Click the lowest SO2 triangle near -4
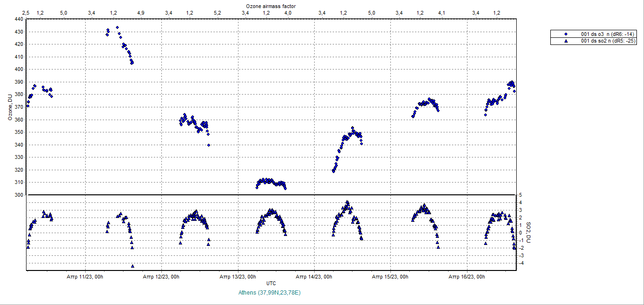The width and height of the screenshot is (644, 305). pyautogui.click(x=132, y=266)
